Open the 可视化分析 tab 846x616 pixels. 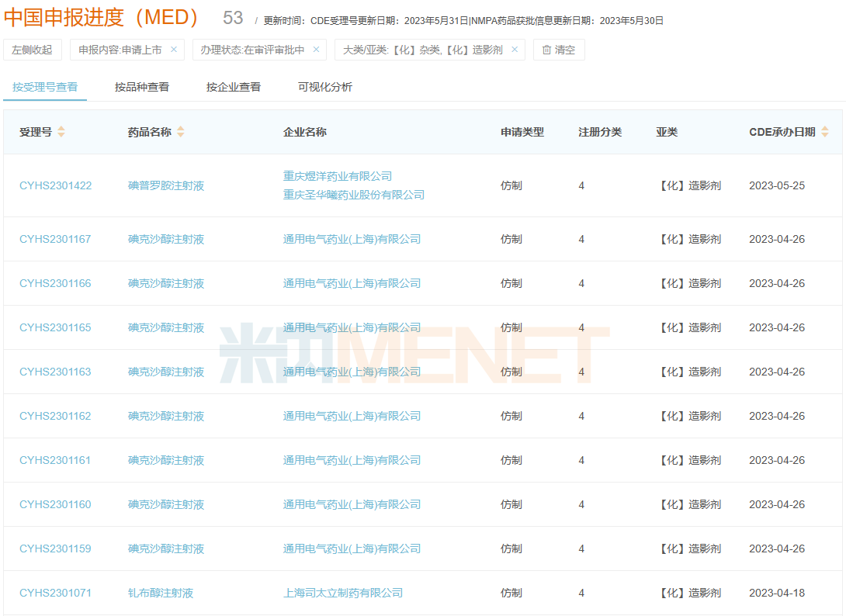point(324,87)
